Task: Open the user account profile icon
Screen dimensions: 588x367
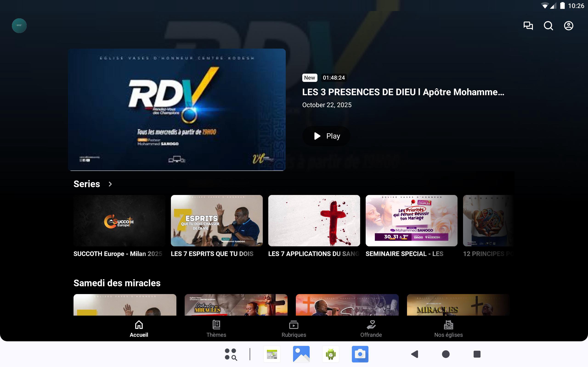Action: [568, 26]
